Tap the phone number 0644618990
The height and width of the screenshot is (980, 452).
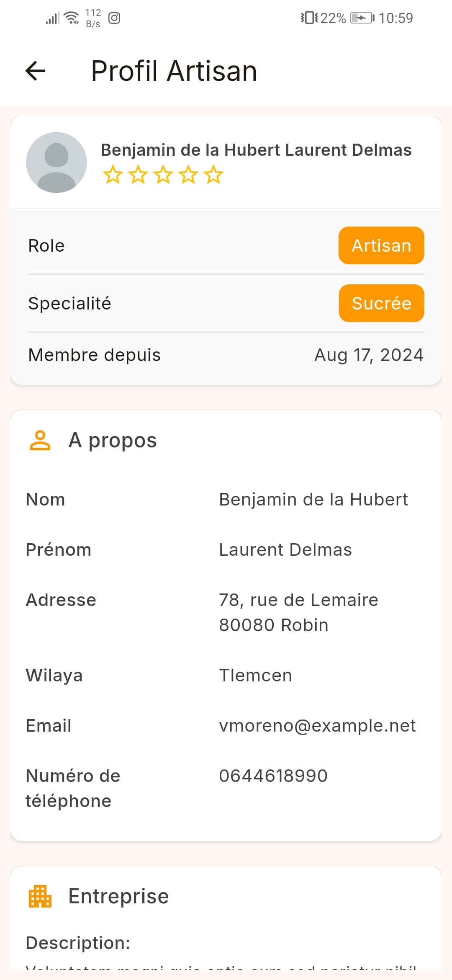pos(273,776)
